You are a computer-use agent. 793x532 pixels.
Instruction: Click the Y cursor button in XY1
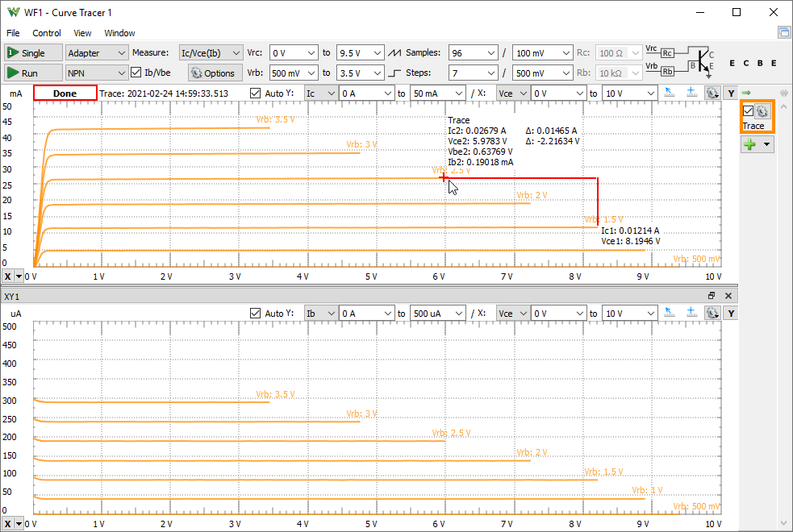click(x=730, y=313)
